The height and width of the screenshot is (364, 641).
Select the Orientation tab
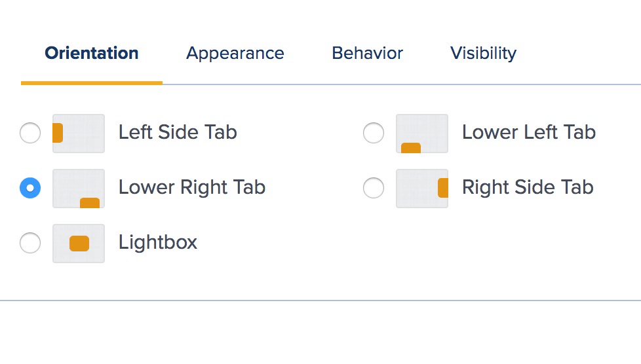point(92,53)
